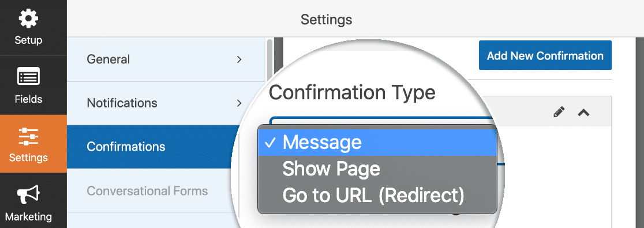Image resolution: width=644 pixels, height=228 pixels.
Task: Click the Fields label in sidebar
Action: point(28,99)
